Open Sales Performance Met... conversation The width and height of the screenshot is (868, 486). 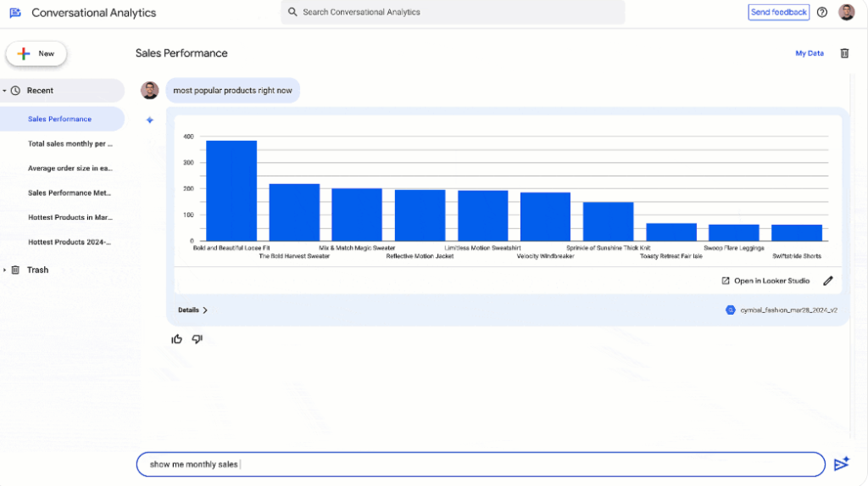pos(70,193)
